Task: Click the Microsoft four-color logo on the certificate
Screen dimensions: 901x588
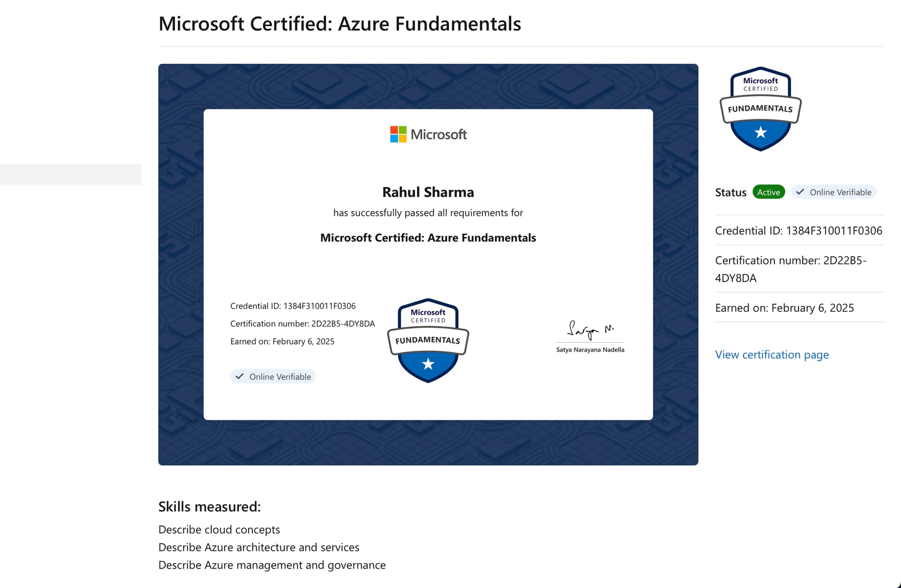Action: tap(398, 134)
